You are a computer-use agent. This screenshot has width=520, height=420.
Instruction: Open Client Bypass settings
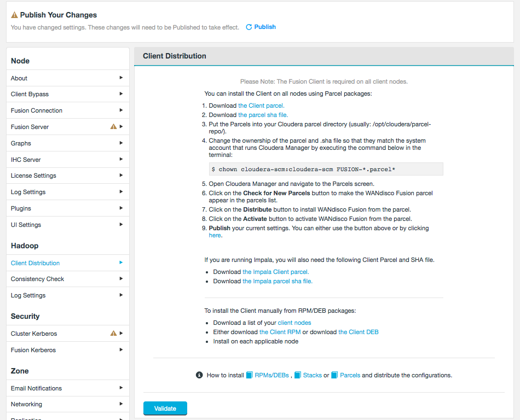(x=68, y=94)
